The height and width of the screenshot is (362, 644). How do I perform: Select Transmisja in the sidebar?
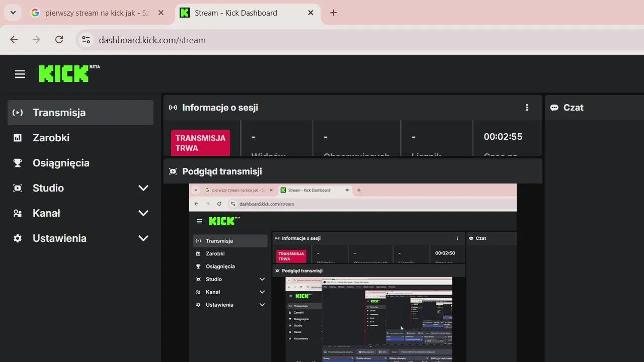pyautogui.click(x=80, y=113)
